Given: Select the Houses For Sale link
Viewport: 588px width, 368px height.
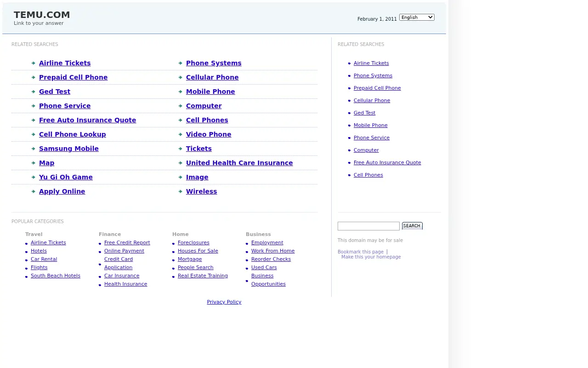Looking at the screenshot, I should (x=198, y=251).
